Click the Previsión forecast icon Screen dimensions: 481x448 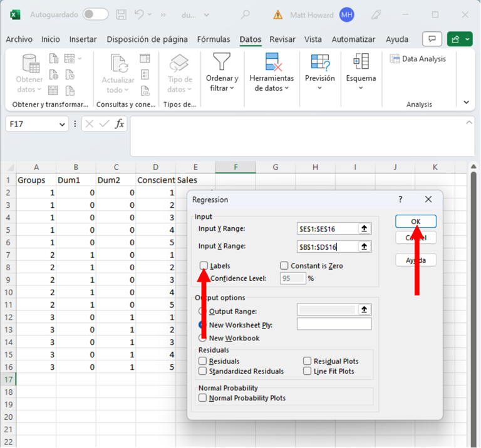coord(319,62)
